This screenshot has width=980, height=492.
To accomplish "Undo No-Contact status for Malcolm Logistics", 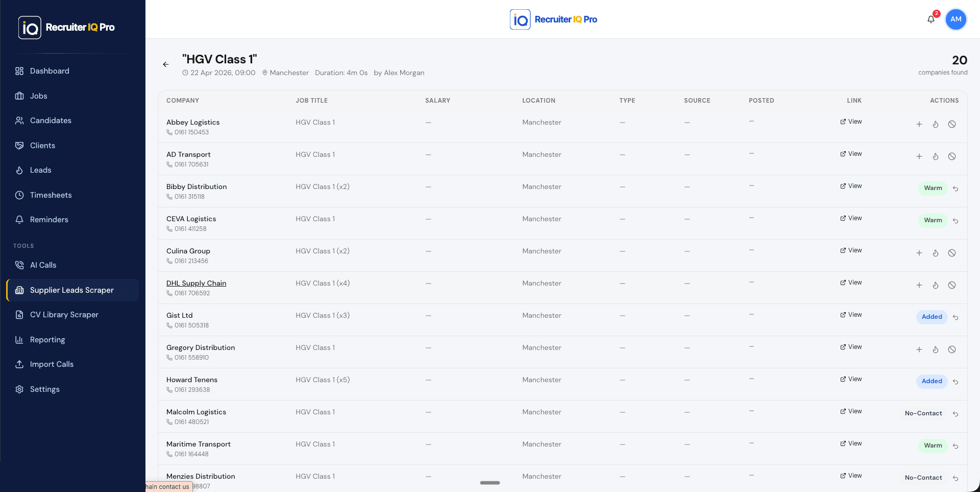I will tap(955, 414).
